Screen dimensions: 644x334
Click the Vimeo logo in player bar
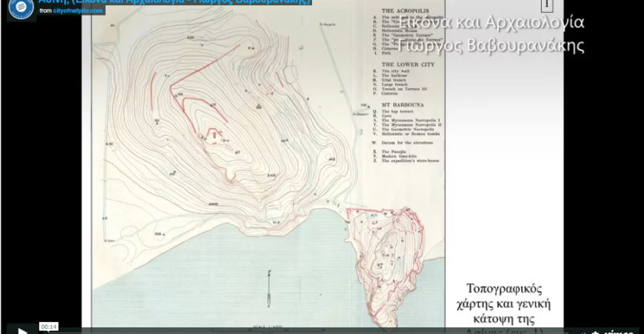621,332
